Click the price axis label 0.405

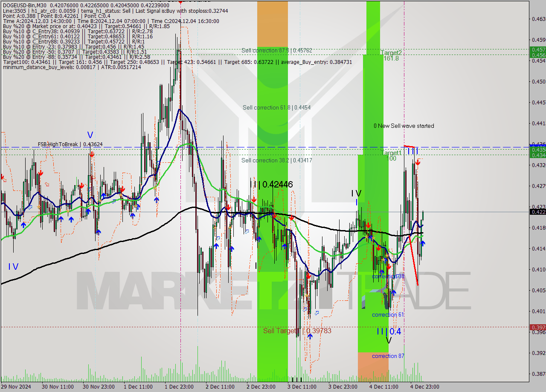(538, 290)
